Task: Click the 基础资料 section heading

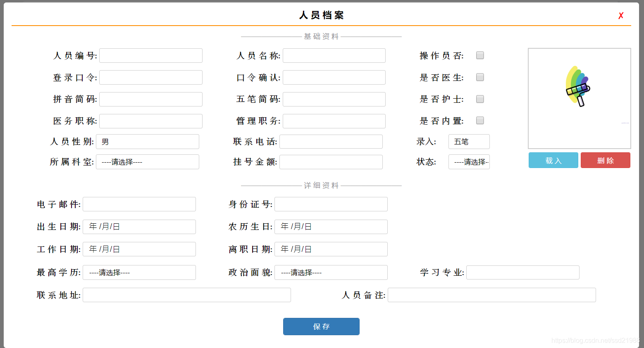Action: (x=321, y=36)
